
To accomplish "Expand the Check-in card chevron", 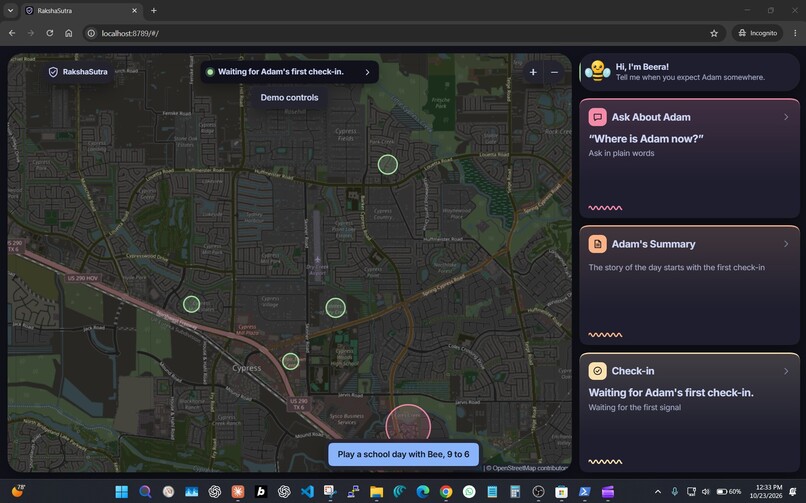I will click(x=786, y=371).
